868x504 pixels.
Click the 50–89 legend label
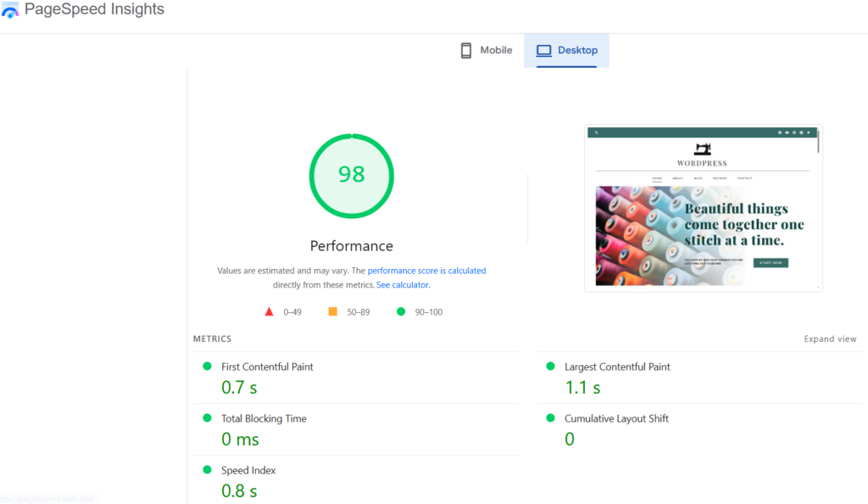(359, 312)
